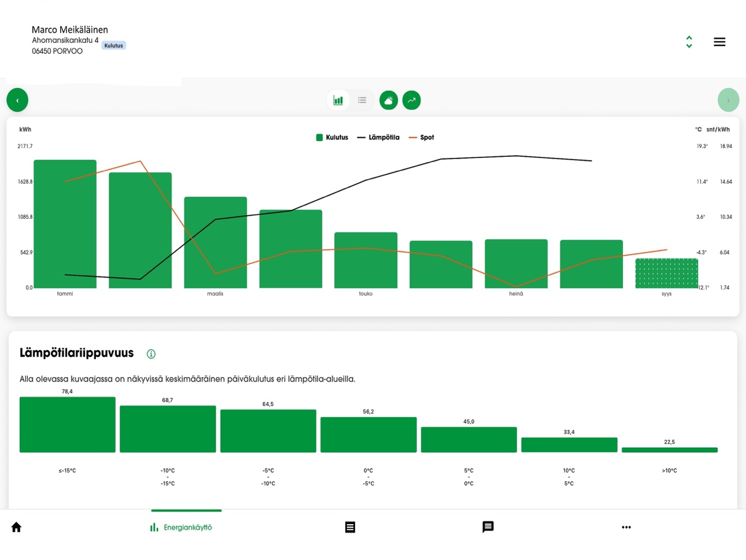Select the dotted syys forecast bar
746x560 pixels.
click(x=667, y=273)
